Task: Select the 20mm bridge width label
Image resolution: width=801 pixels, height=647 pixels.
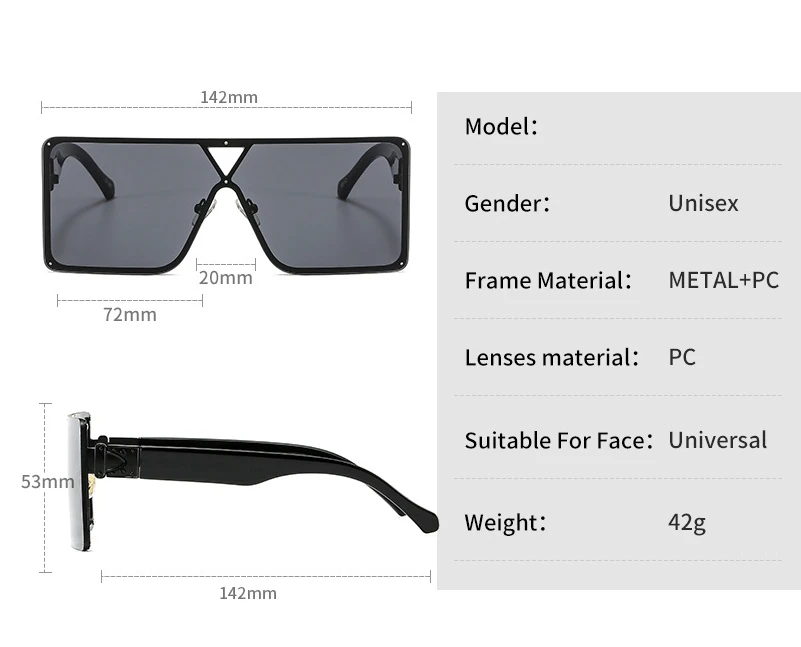Action: [226, 278]
